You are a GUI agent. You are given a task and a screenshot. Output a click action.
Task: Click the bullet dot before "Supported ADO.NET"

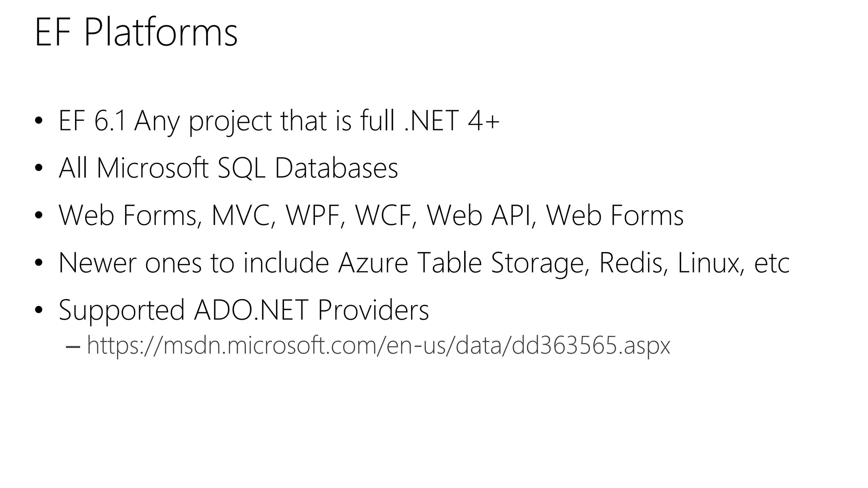click(39, 310)
